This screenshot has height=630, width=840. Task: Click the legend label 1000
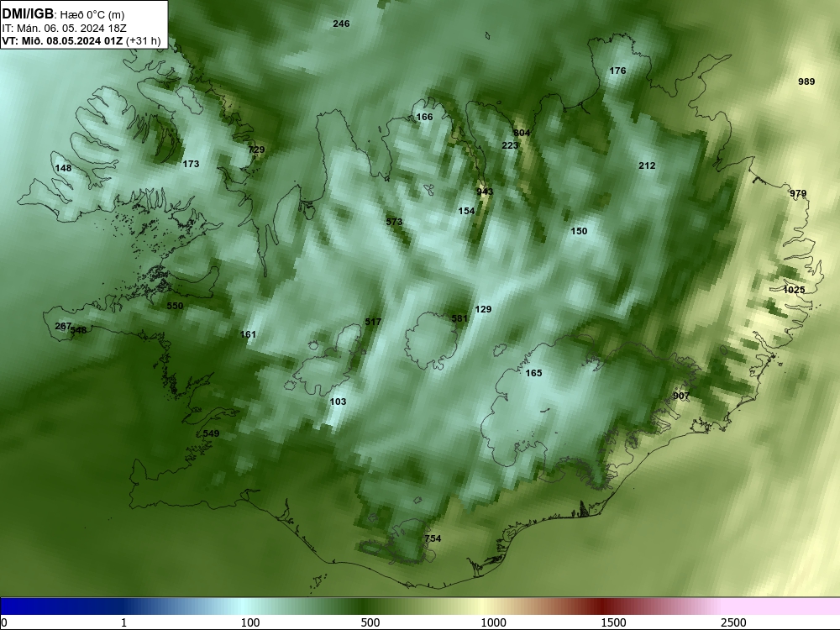493,622
